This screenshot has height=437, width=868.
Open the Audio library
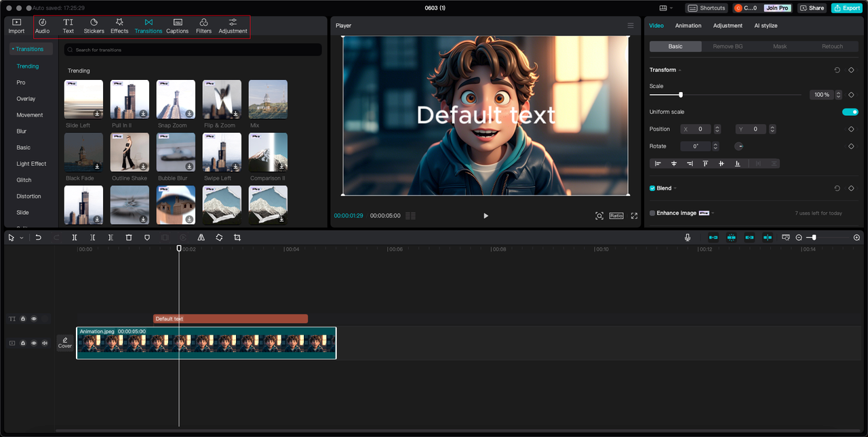pyautogui.click(x=42, y=26)
